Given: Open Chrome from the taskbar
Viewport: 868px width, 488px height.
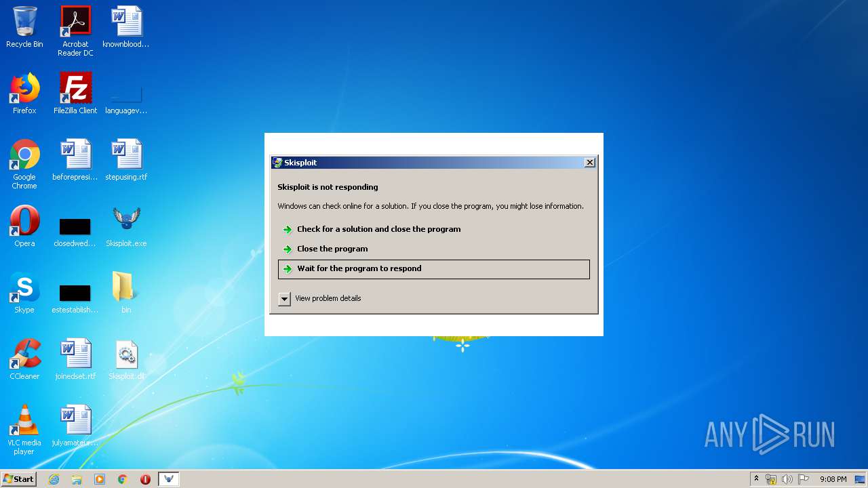Looking at the screenshot, I should tap(123, 479).
